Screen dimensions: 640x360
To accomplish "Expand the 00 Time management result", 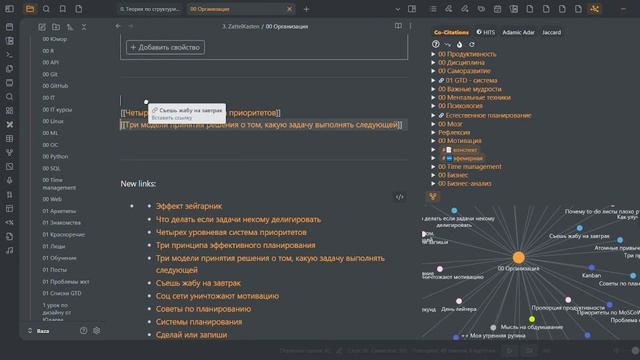I will tap(433, 167).
